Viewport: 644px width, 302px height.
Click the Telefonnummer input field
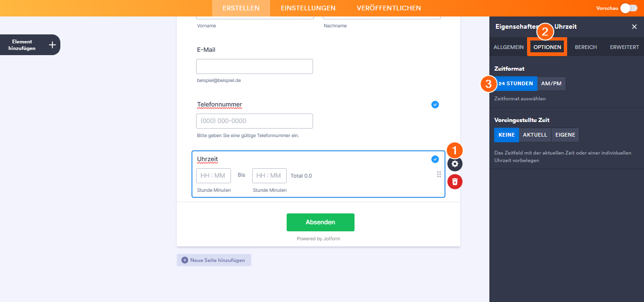click(x=255, y=121)
